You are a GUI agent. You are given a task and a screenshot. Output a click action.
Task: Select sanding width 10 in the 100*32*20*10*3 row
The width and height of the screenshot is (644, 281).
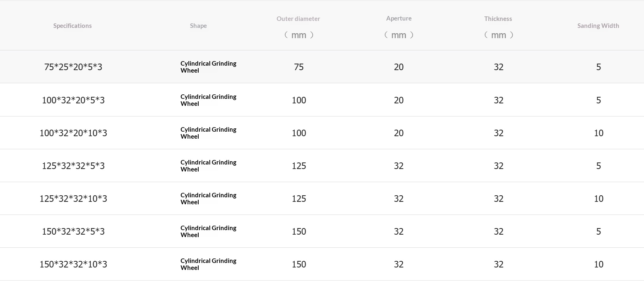(x=598, y=133)
